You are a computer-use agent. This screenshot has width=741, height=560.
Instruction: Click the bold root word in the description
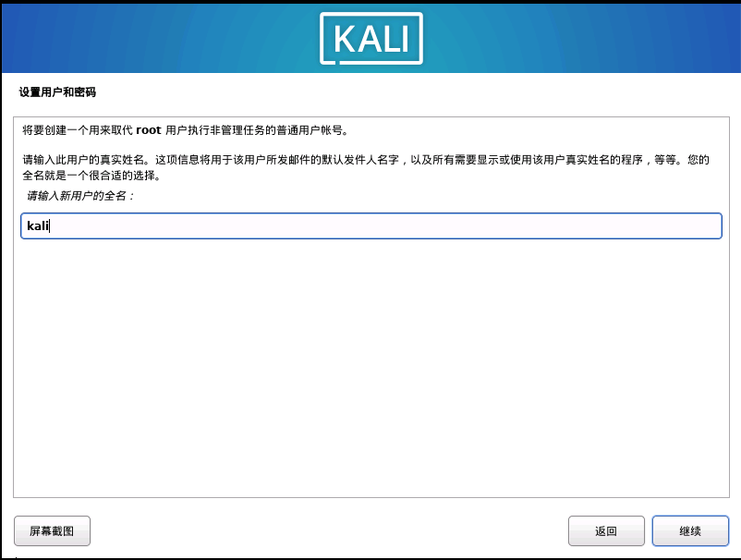point(149,130)
